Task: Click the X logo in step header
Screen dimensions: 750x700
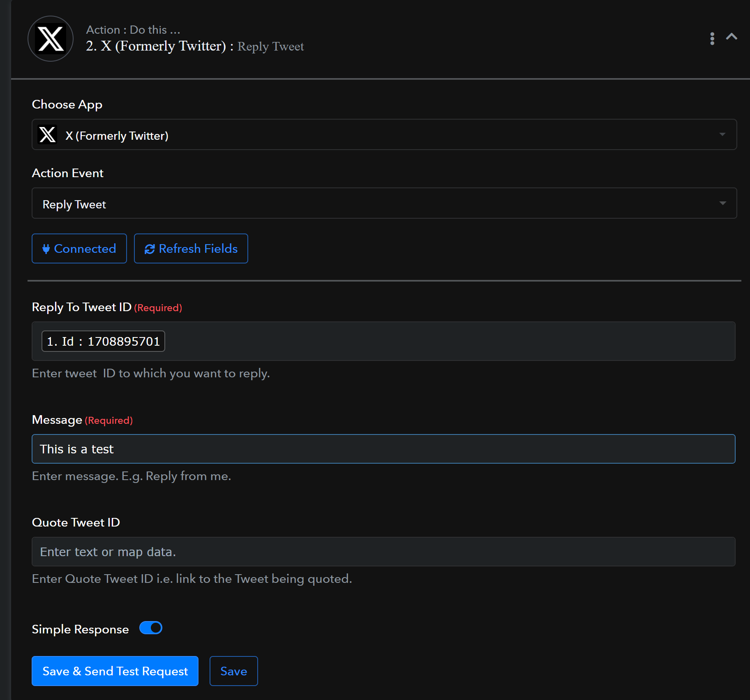Action: 51,39
